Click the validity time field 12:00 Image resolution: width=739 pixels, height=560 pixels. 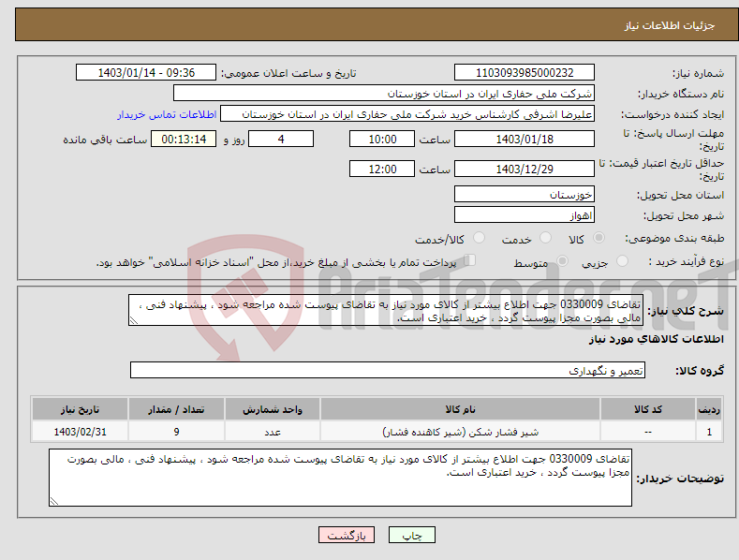tap(382, 169)
